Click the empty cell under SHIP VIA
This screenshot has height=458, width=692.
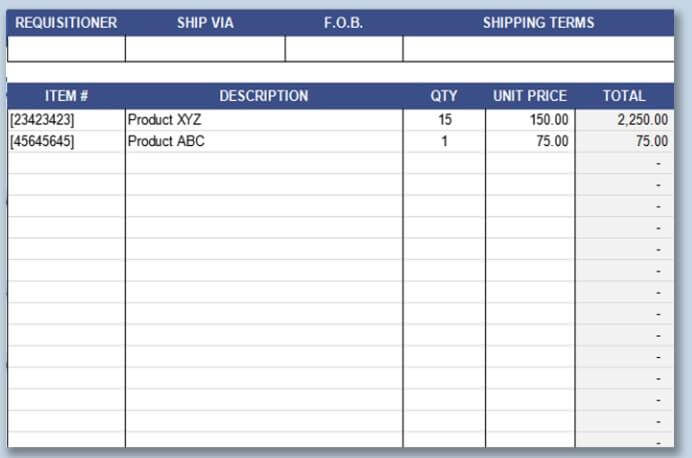205,48
